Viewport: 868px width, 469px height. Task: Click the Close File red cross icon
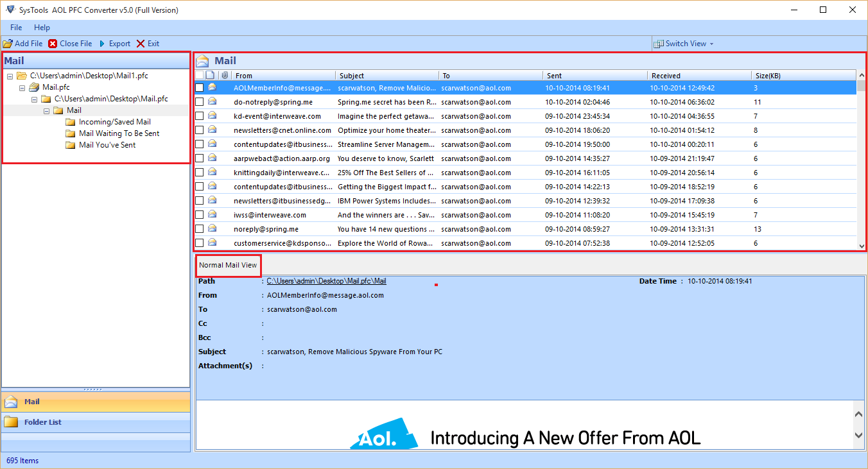tap(52, 43)
